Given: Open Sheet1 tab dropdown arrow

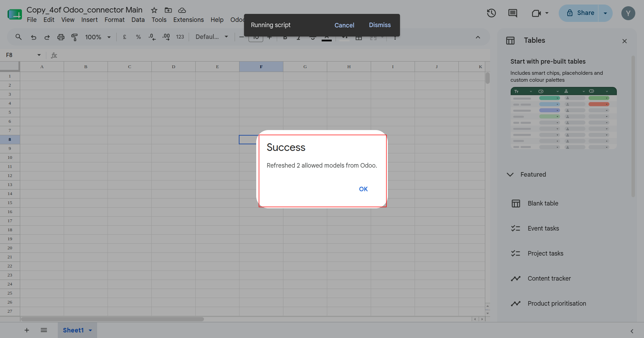Looking at the screenshot, I should click(90, 330).
